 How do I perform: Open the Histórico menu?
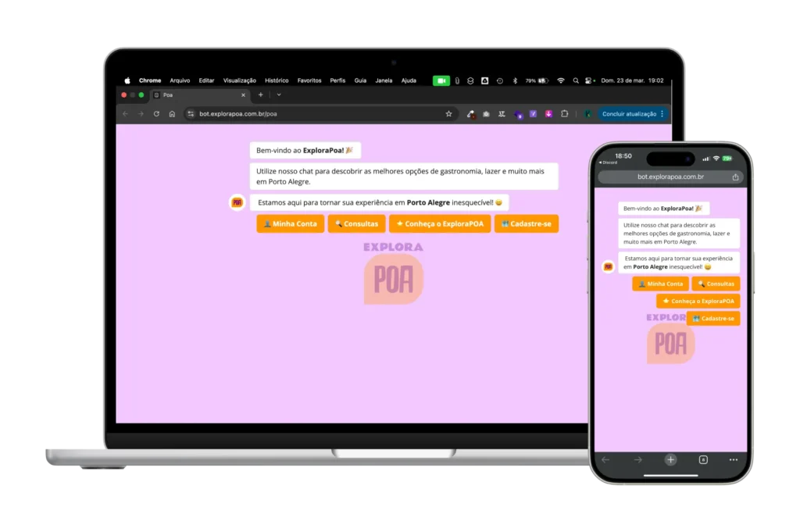pyautogui.click(x=277, y=80)
